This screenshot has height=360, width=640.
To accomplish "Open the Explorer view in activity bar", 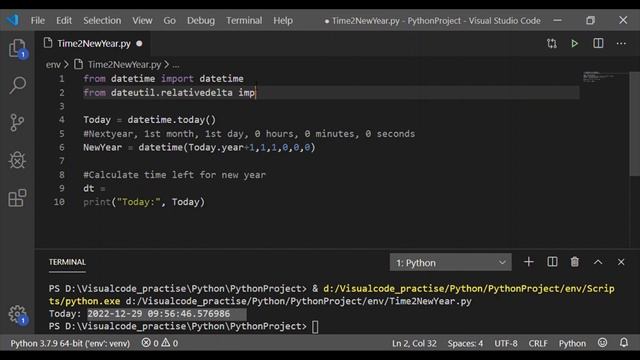I will [17, 49].
